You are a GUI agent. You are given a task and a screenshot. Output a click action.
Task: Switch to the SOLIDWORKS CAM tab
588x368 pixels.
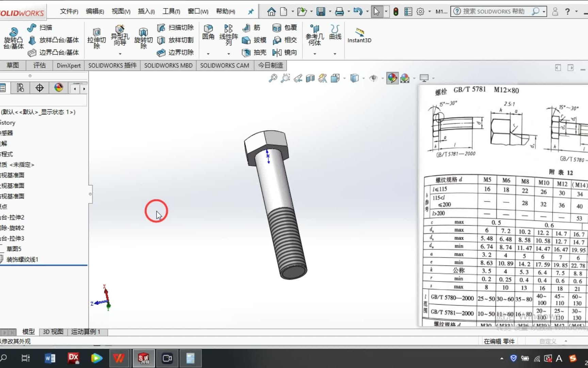coord(225,65)
